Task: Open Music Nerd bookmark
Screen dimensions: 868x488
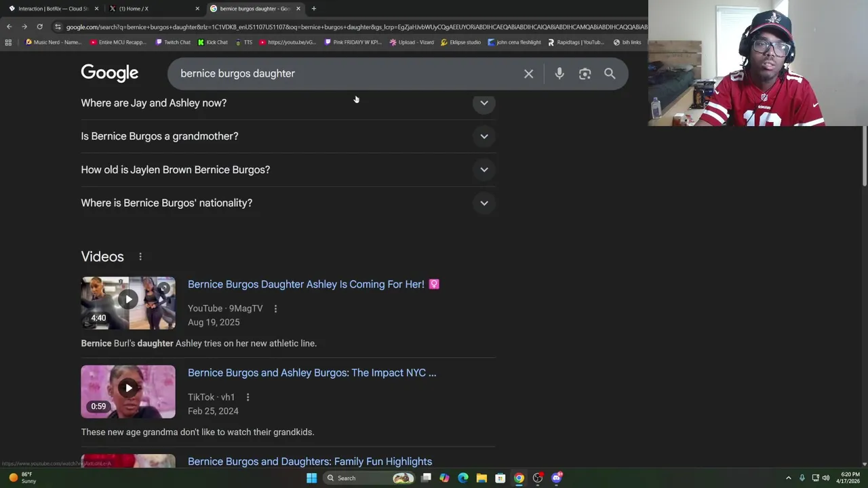Action: (53, 42)
